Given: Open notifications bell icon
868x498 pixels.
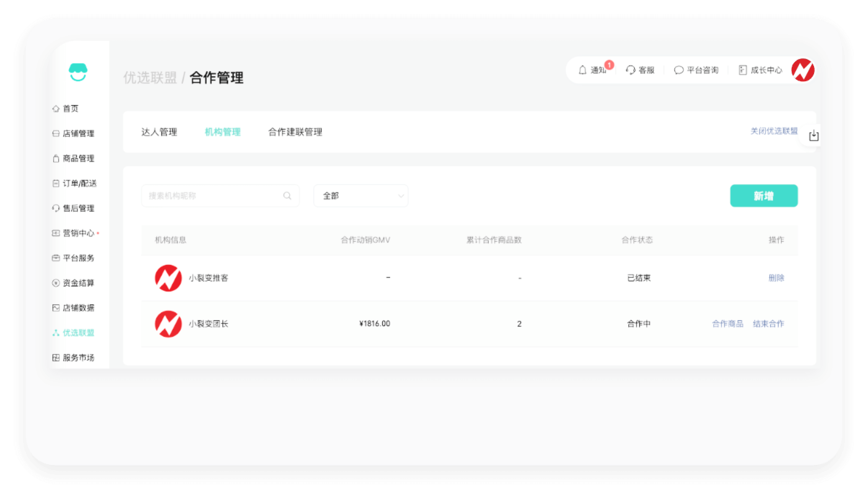Looking at the screenshot, I should click(583, 70).
